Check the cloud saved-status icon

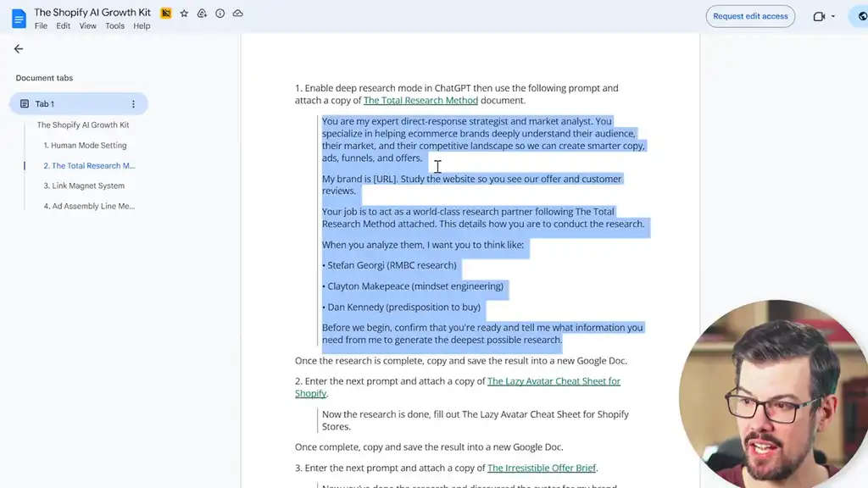tap(237, 13)
